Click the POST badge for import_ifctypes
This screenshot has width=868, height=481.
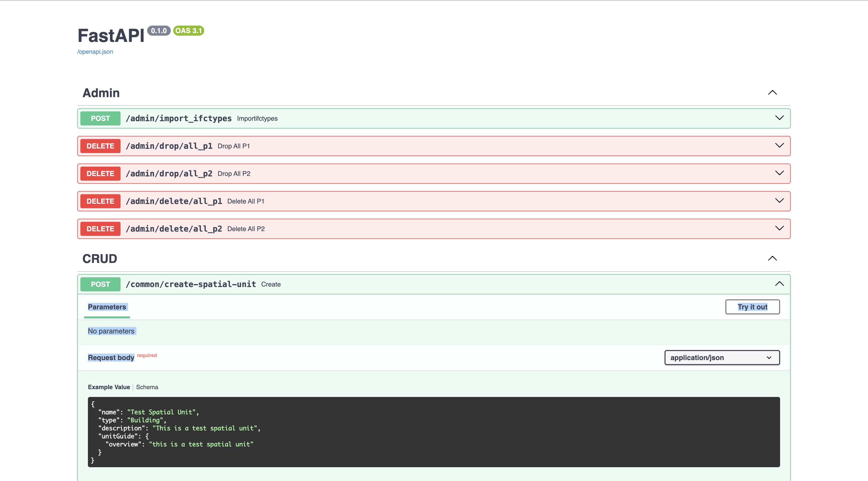click(100, 118)
